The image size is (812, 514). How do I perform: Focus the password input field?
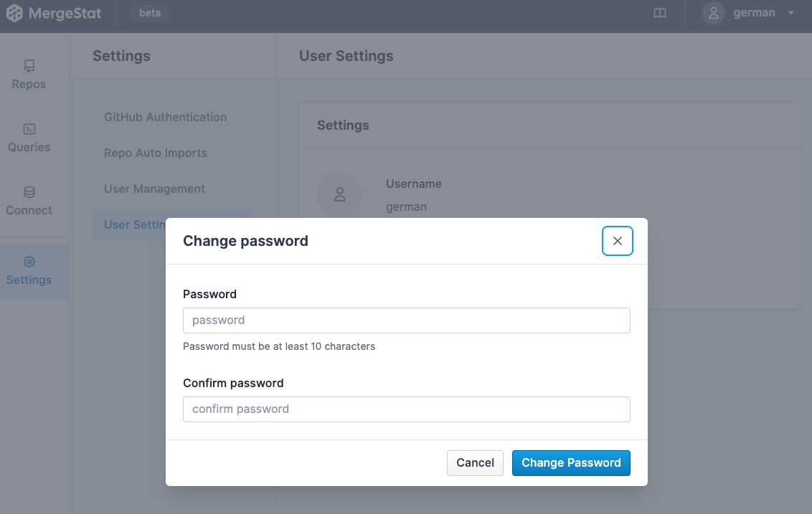406,320
